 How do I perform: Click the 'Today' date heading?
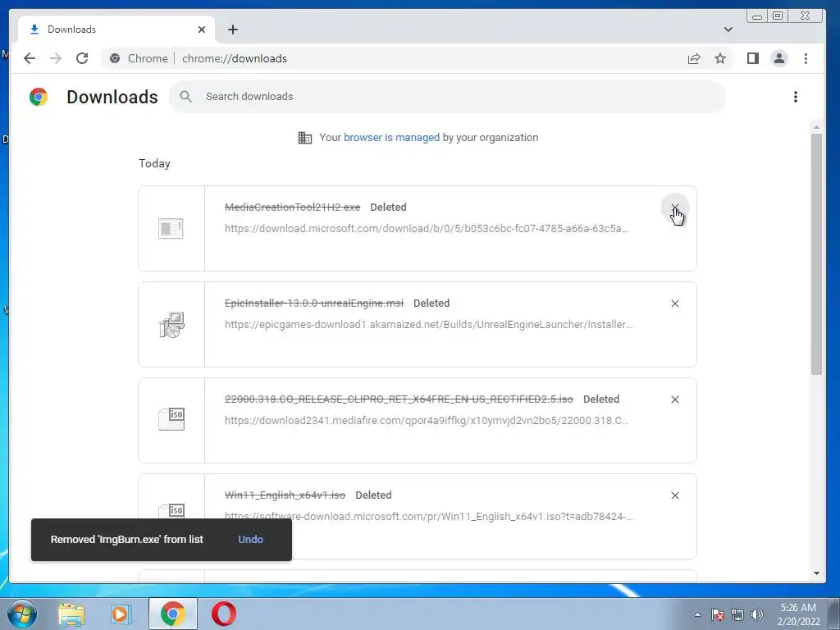point(154,164)
